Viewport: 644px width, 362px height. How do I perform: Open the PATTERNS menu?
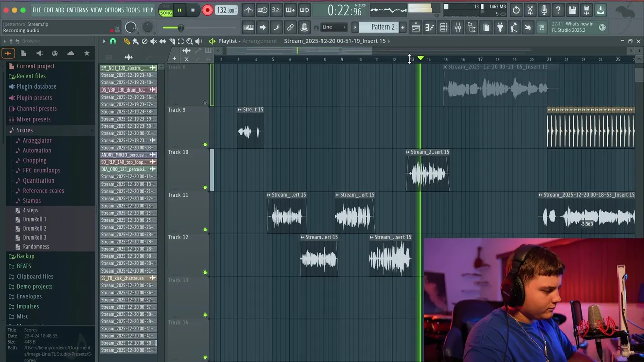pos(77,10)
